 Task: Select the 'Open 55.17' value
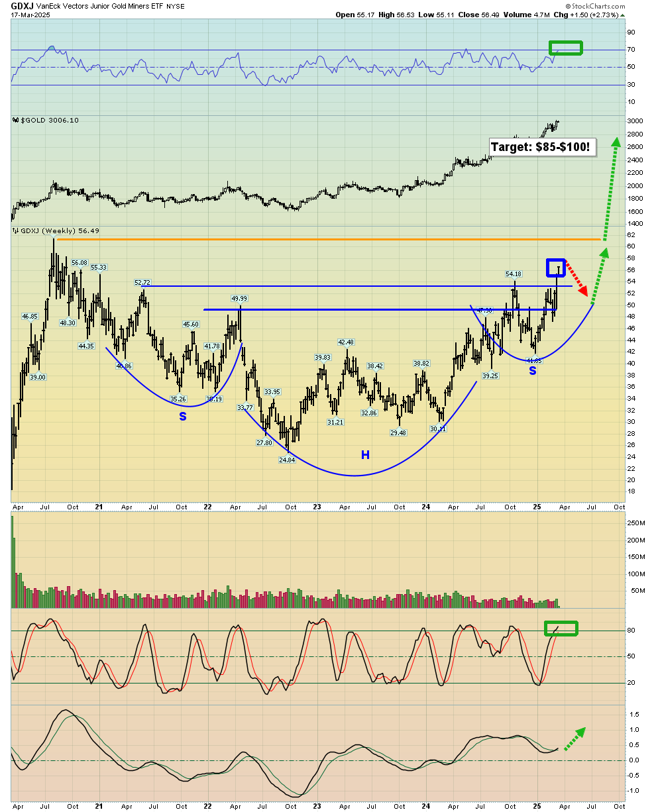[x=356, y=14]
